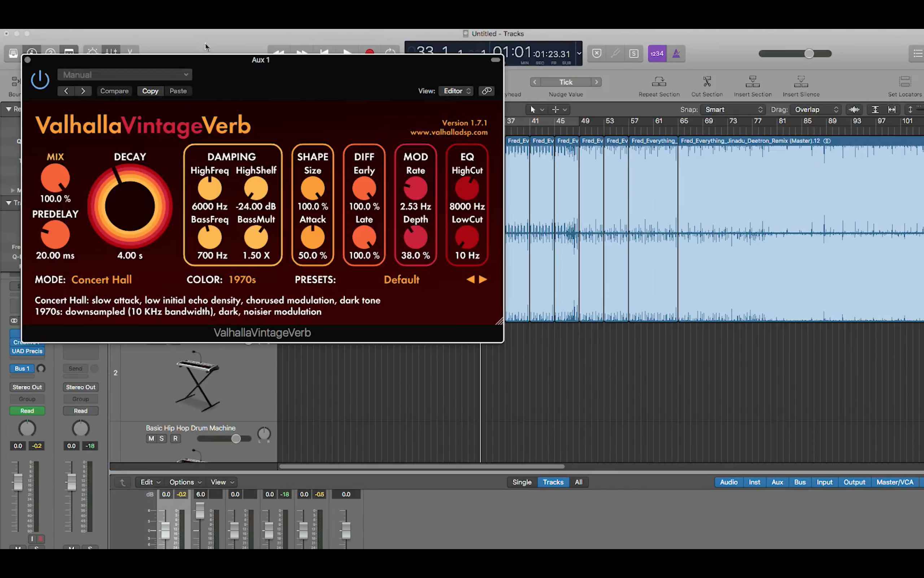Open the Drag Overlap dropdown
The width and height of the screenshot is (924, 578).
tap(816, 110)
